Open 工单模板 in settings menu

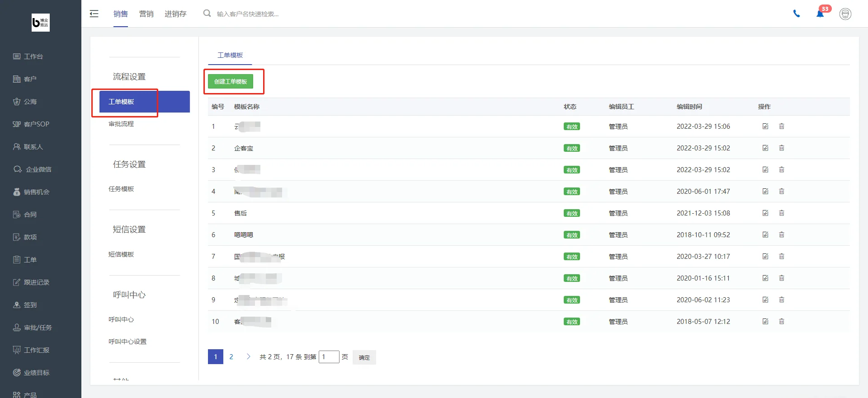click(145, 102)
